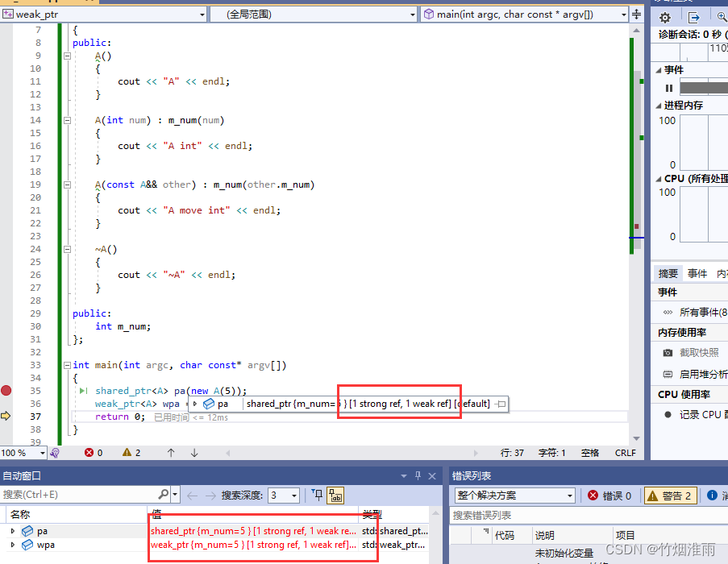Image resolution: width=728 pixels, height=564 pixels.
Task: Click the 说明 column header
Action: [545, 536]
